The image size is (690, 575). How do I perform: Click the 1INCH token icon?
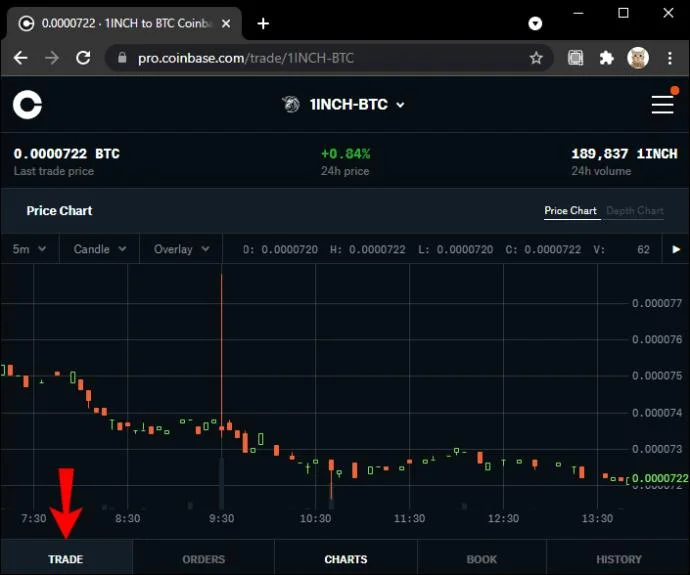(290, 104)
